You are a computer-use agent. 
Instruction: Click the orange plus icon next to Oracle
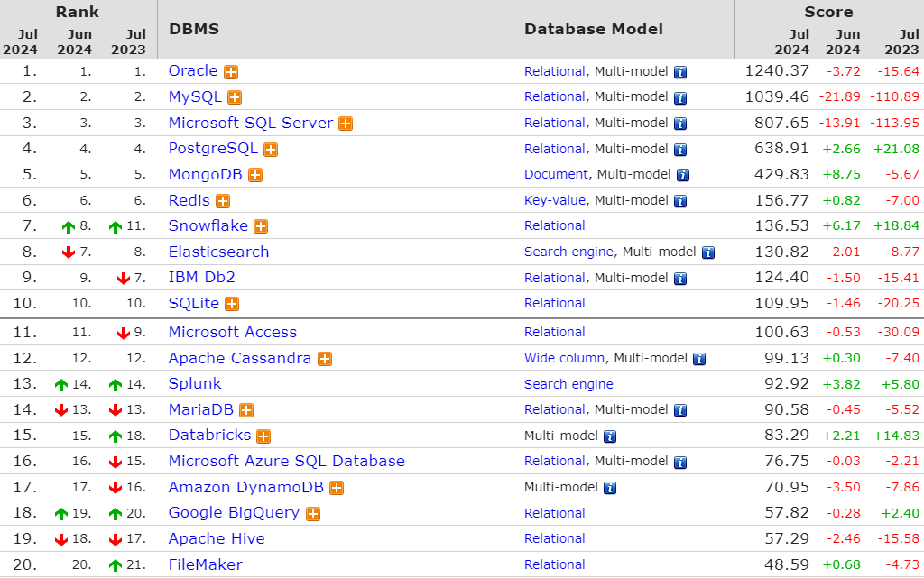pyautogui.click(x=231, y=72)
